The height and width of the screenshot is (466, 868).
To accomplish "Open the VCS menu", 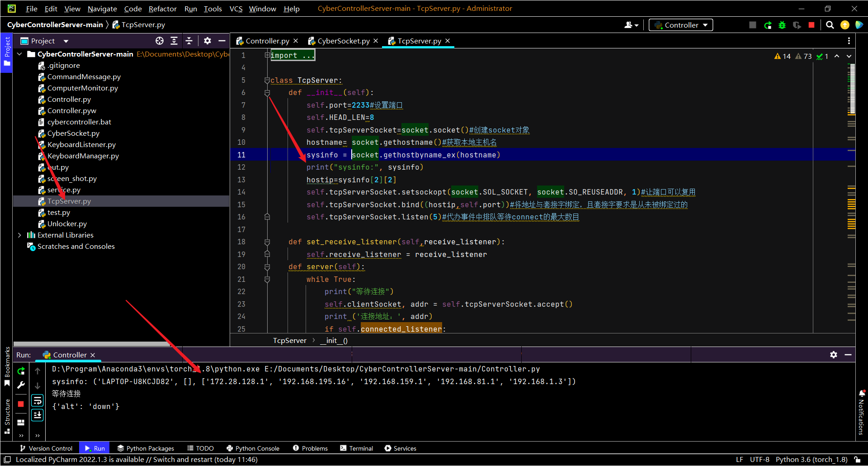I will click(236, 9).
